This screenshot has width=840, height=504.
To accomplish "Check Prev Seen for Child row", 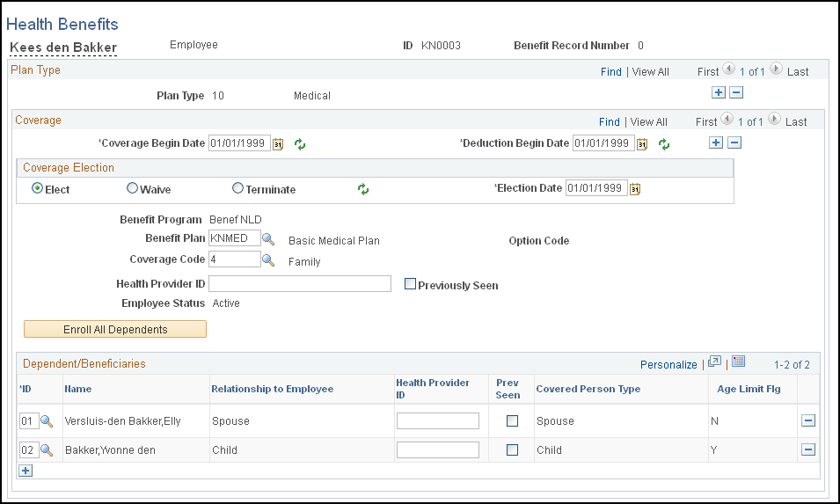I will tap(512, 449).
